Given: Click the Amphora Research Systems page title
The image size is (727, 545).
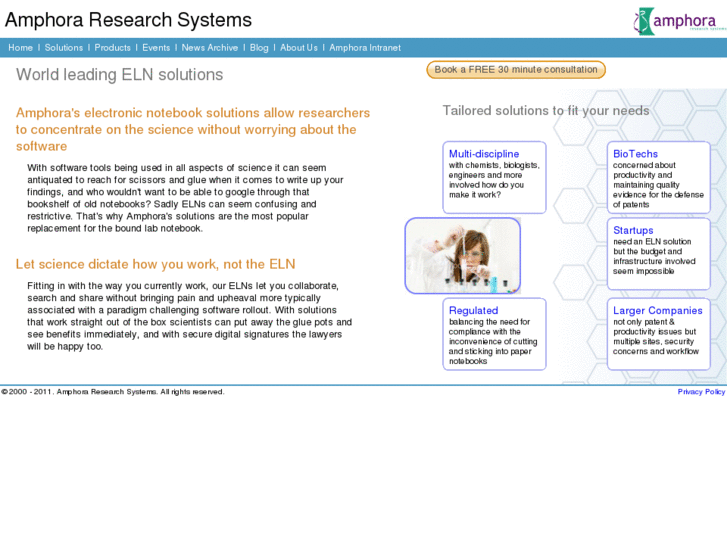Looking at the screenshot, I should pos(128,20).
